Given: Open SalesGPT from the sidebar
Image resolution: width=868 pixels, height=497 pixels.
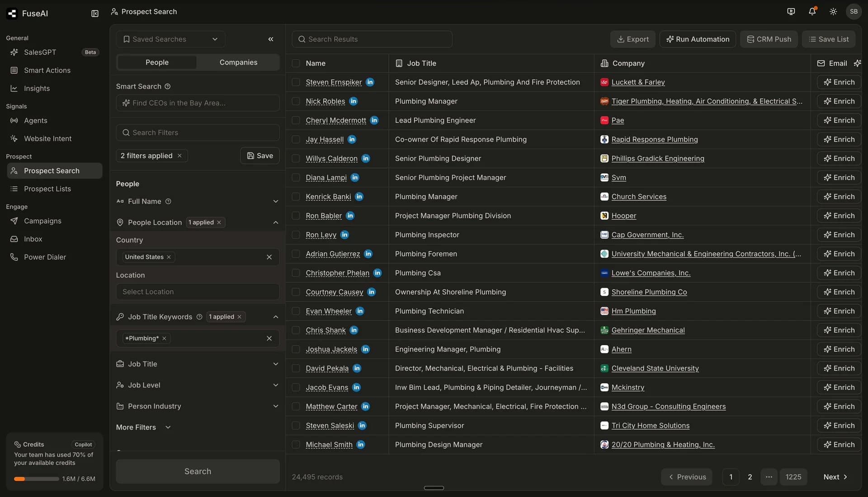Looking at the screenshot, I should coord(39,52).
